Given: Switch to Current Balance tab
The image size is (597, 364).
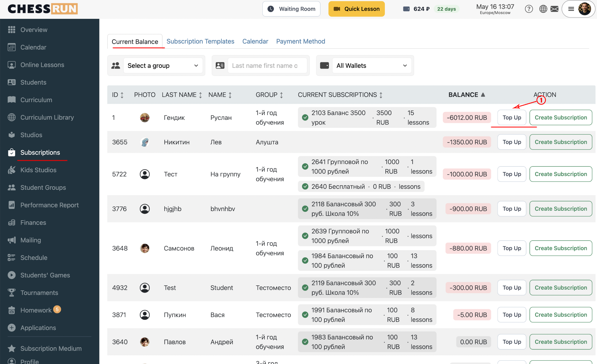Looking at the screenshot, I should pyautogui.click(x=135, y=42).
